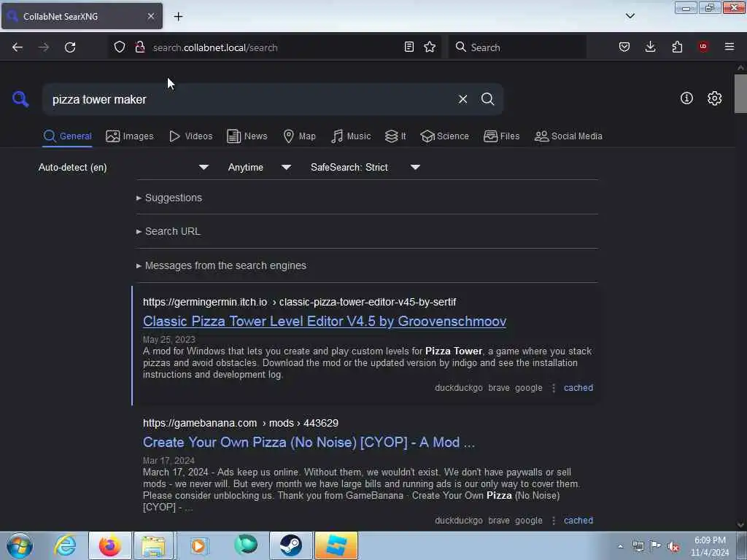The width and height of the screenshot is (747, 560).
Task: Open the media player taskbar icon
Action: [x=198, y=545]
